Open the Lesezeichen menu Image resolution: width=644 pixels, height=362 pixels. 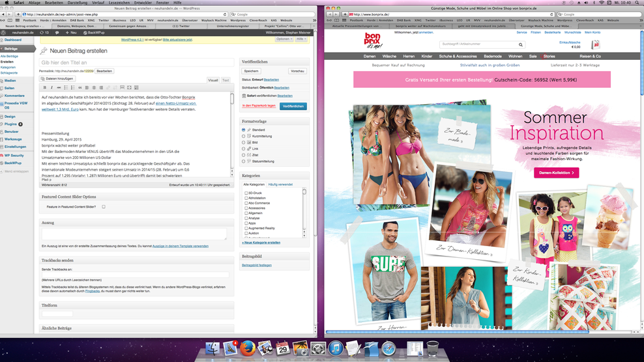(x=119, y=3)
